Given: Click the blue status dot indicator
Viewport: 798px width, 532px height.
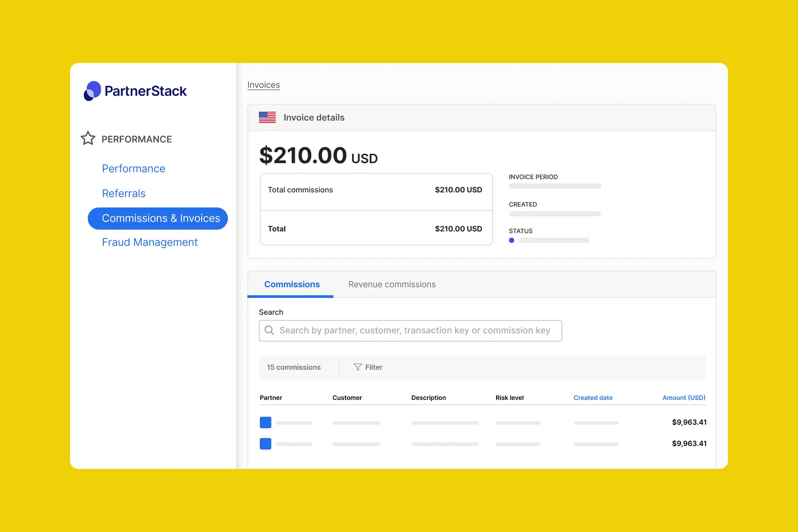Looking at the screenshot, I should (512, 240).
